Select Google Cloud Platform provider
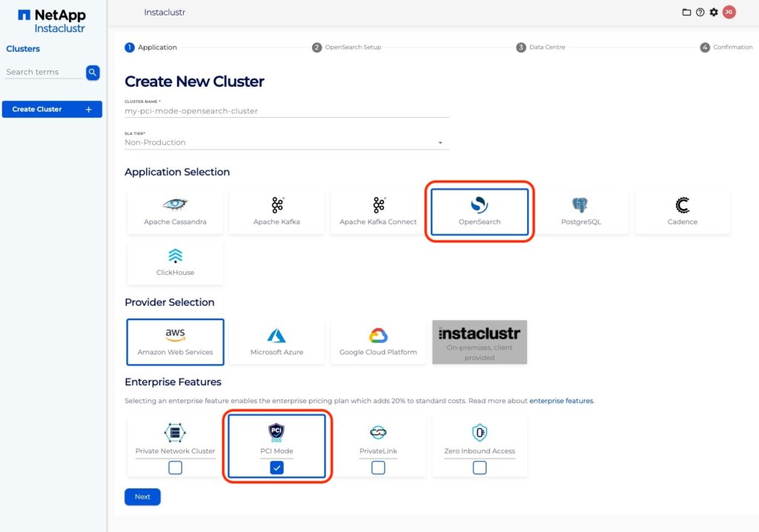The image size is (759, 532). (378, 342)
